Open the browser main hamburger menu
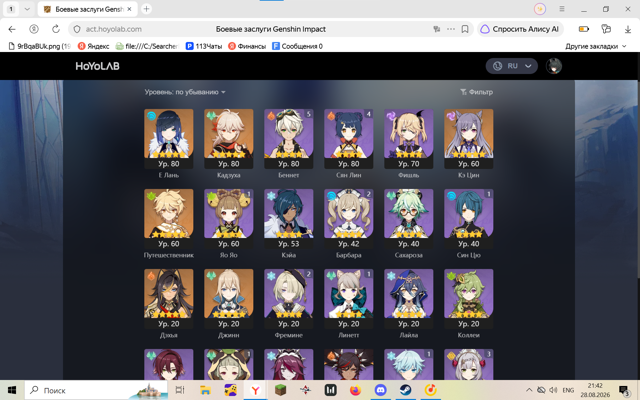 coord(562,9)
